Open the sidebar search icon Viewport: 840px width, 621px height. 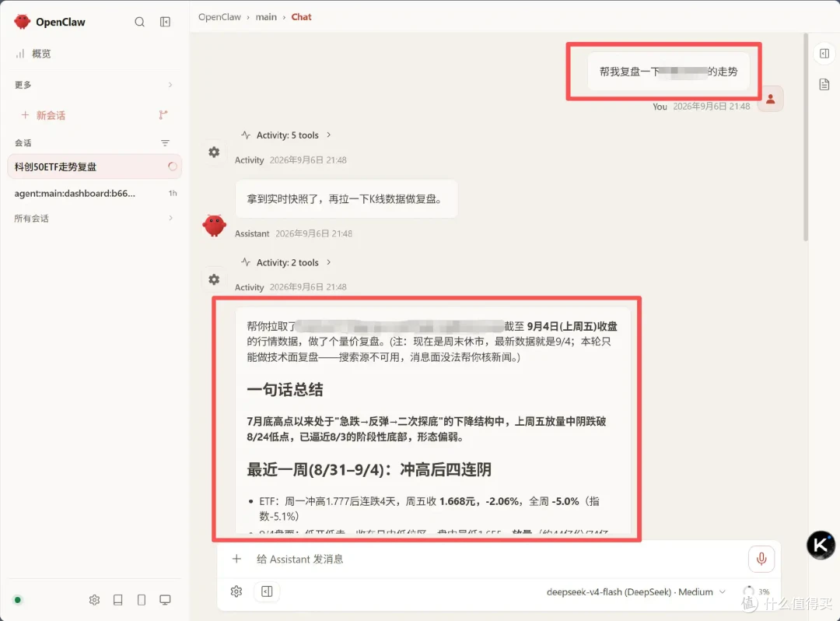140,22
